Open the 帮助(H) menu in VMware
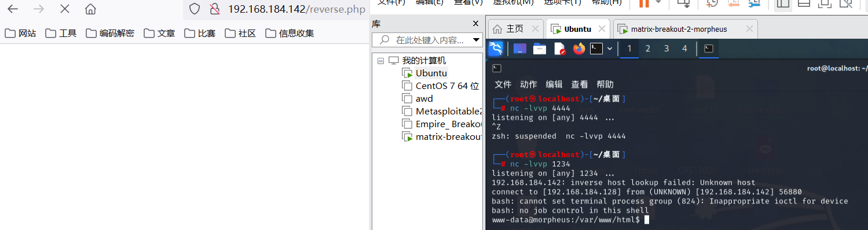Screen dimensions: 868x230 tap(607, 3)
